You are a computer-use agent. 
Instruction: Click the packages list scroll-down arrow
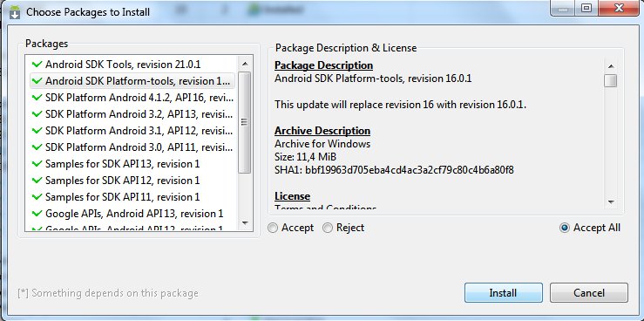pos(245,223)
